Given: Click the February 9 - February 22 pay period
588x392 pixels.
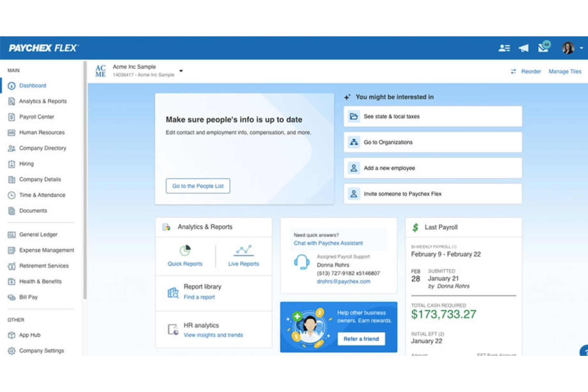Looking at the screenshot, I should [x=446, y=254].
